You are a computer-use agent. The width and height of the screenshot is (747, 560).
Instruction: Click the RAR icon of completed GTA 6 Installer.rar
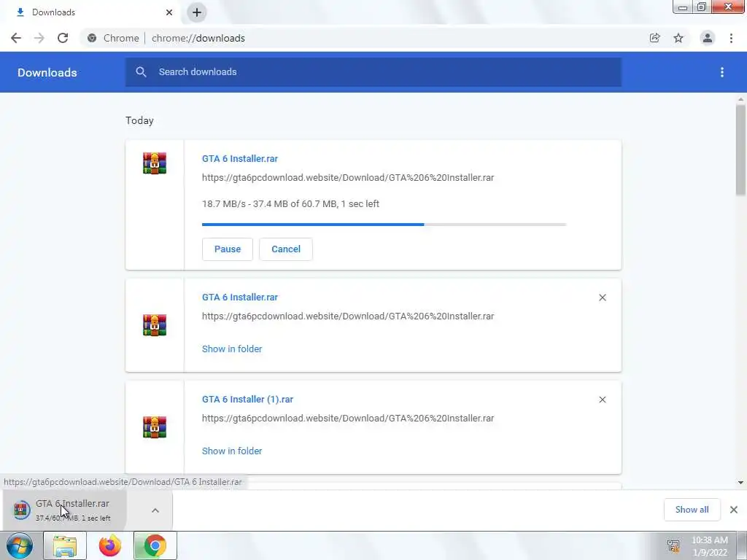[155, 325]
